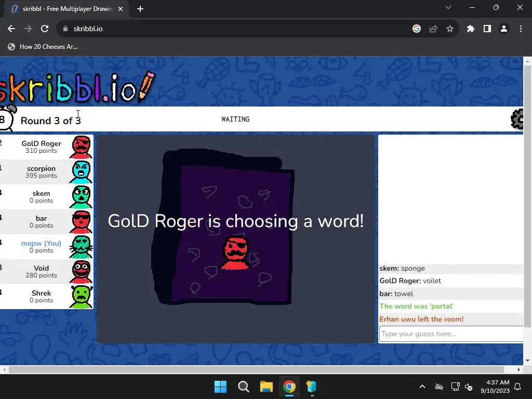
Task: Click skem's green avatar
Action: (82, 197)
